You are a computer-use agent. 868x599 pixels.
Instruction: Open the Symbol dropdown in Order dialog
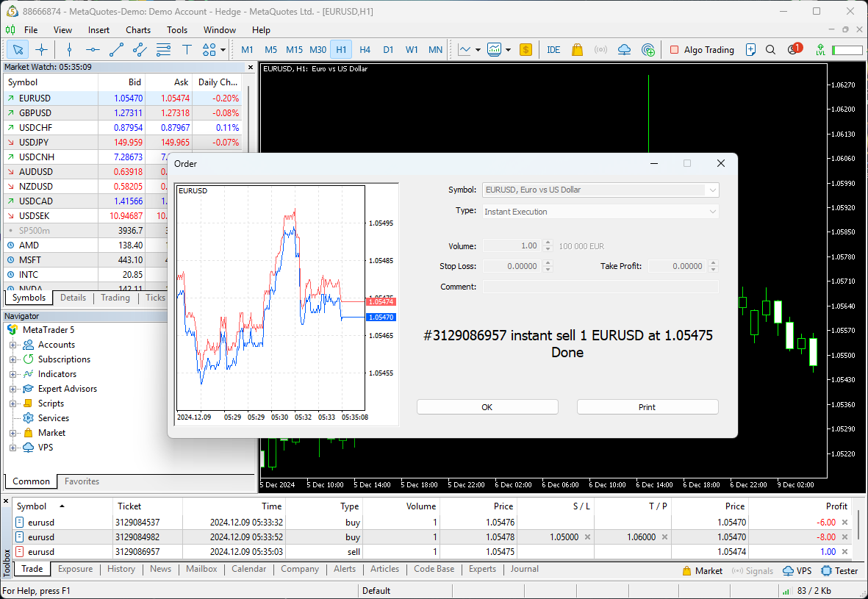click(712, 190)
